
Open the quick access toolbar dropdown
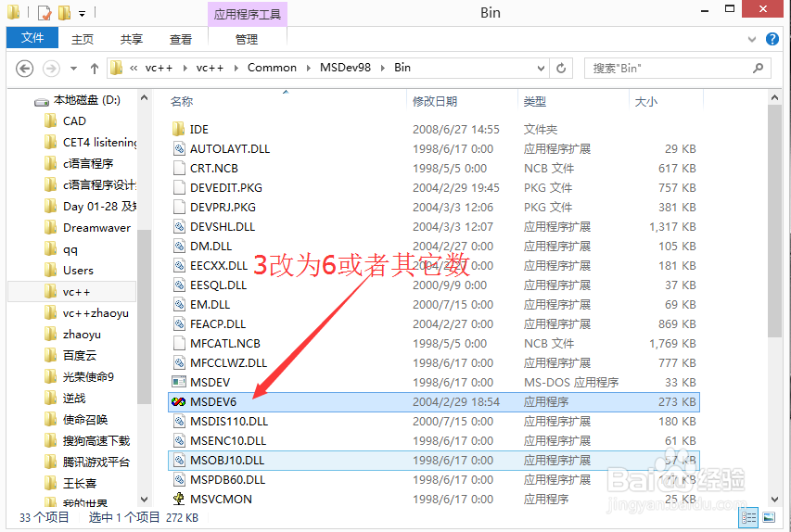click(82, 14)
